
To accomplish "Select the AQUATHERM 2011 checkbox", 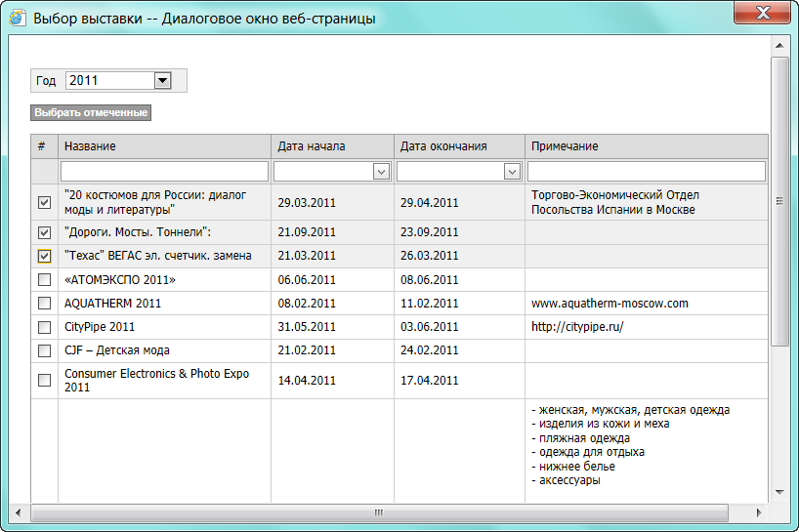I will (x=44, y=304).
